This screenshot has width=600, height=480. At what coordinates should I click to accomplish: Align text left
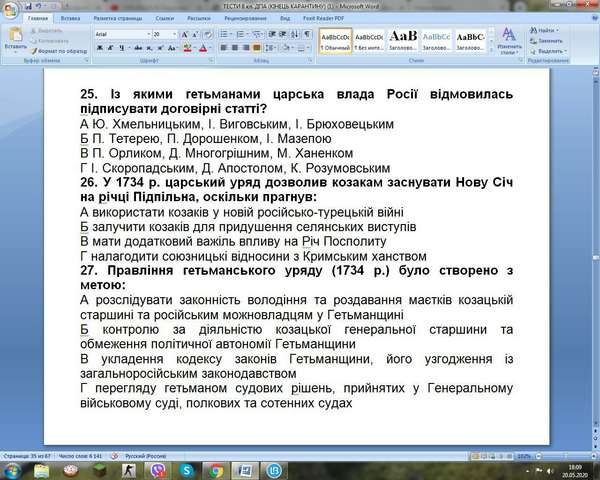coord(224,48)
